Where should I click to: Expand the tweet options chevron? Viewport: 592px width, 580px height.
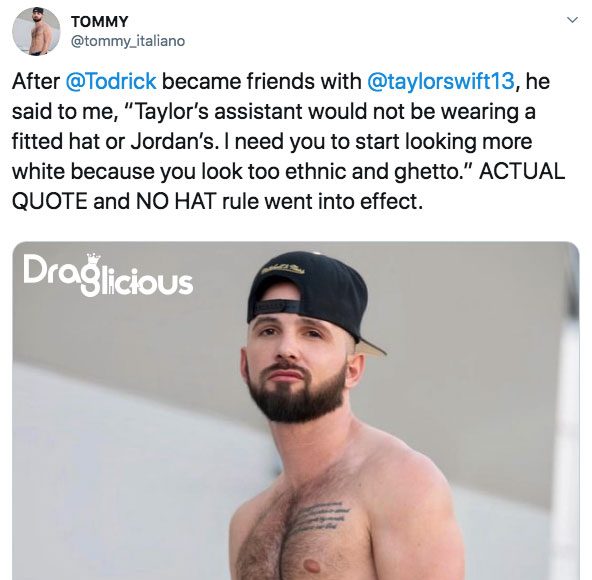[x=572, y=20]
